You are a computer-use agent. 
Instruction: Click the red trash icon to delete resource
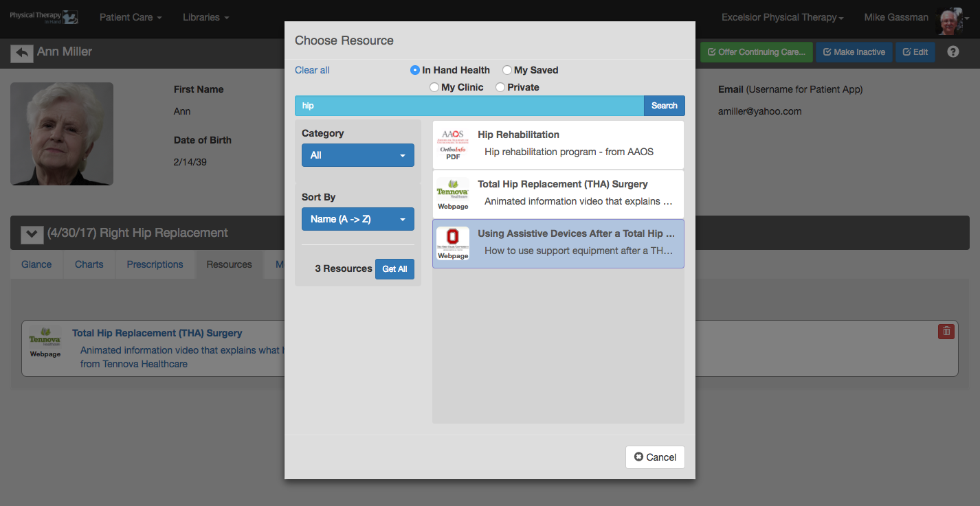pyautogui.click(x=946, y=331)
